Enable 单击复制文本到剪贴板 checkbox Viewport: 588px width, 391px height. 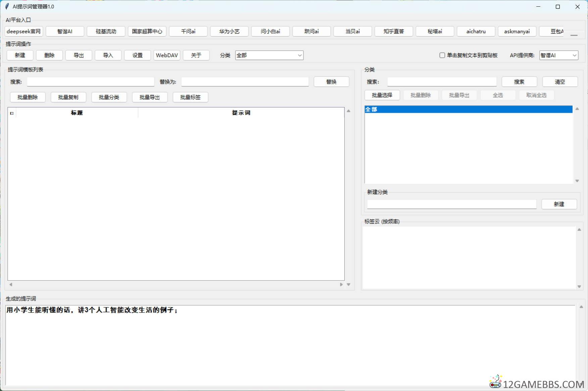[442, 55]
